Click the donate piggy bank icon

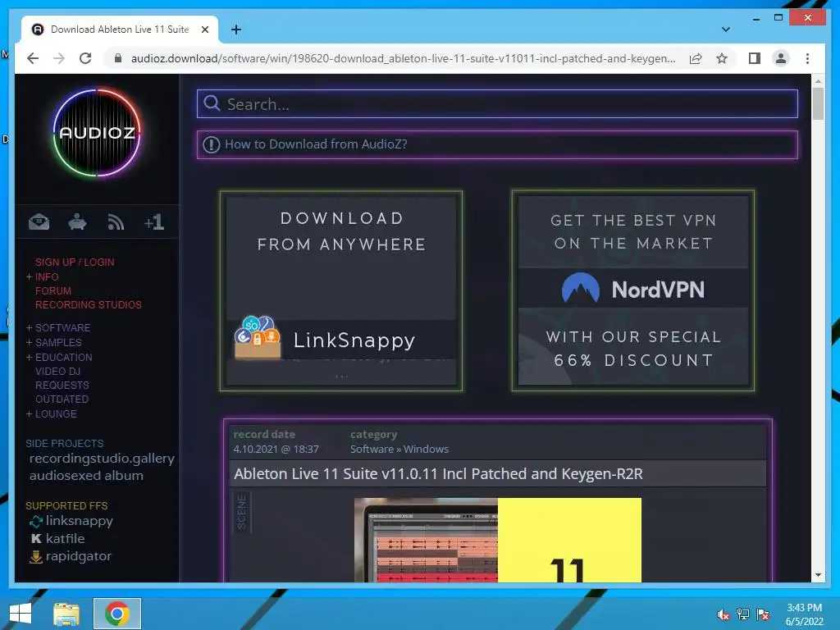click(x=77, y=221)
